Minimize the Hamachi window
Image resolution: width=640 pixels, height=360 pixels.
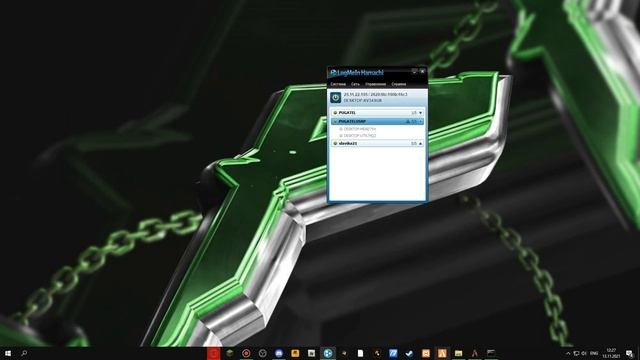pyautogui.click(x=414, y=71)
